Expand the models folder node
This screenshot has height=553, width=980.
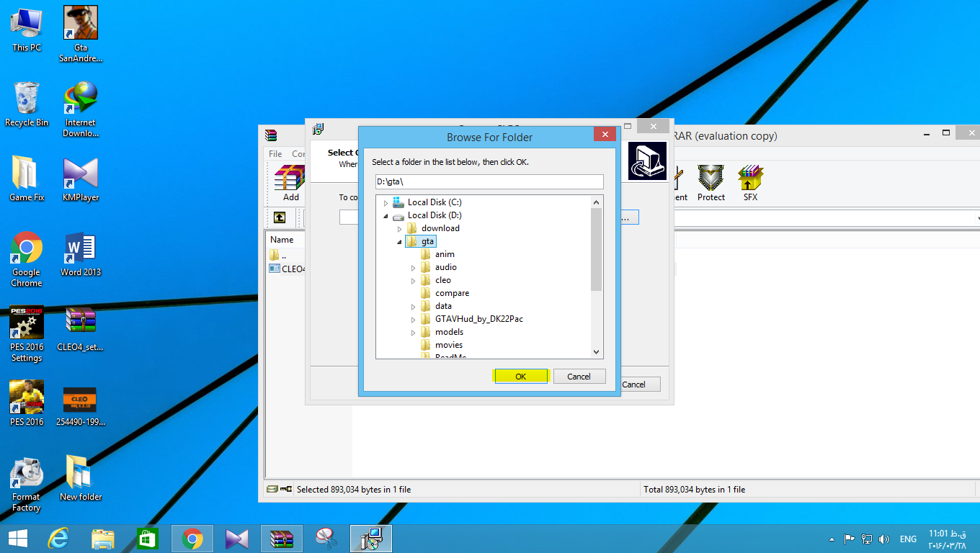point(413,333)
